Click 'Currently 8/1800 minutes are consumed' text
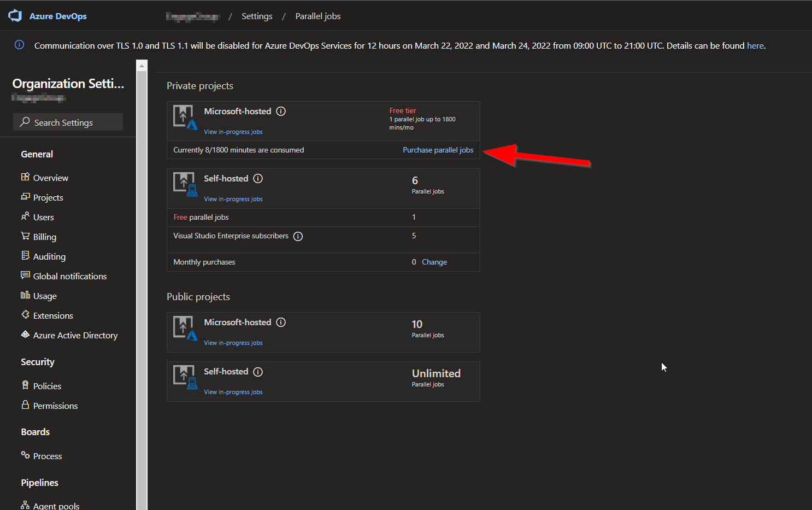This screenshot has width=812, height=510. [239, 150]
